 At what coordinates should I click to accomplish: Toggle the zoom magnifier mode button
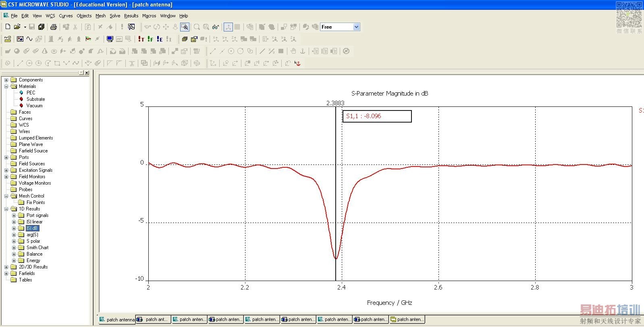coord(185,27)
